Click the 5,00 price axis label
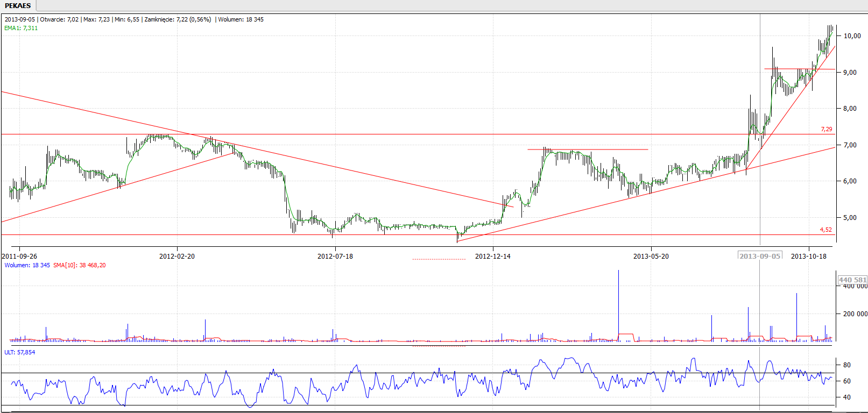Image resolution: width=868 pixels, height=413 pixels. click(x=850, y=218)
